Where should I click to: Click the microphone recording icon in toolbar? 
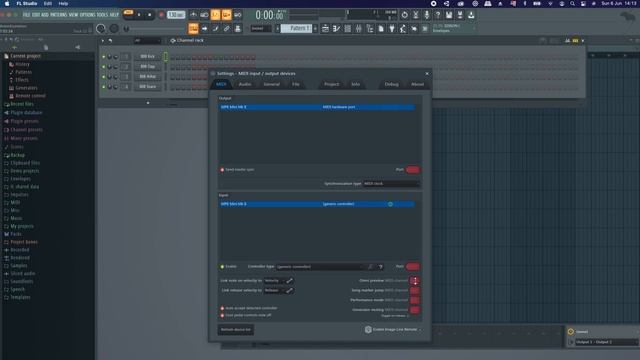[x=427, y=15]
